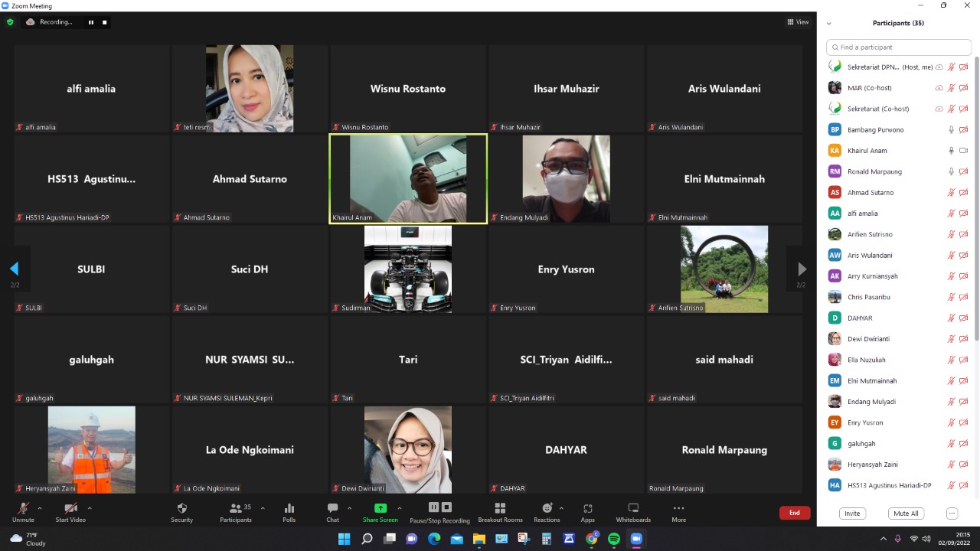
Task: Open the Reactions icon
Action: click(x=547, y=509)
